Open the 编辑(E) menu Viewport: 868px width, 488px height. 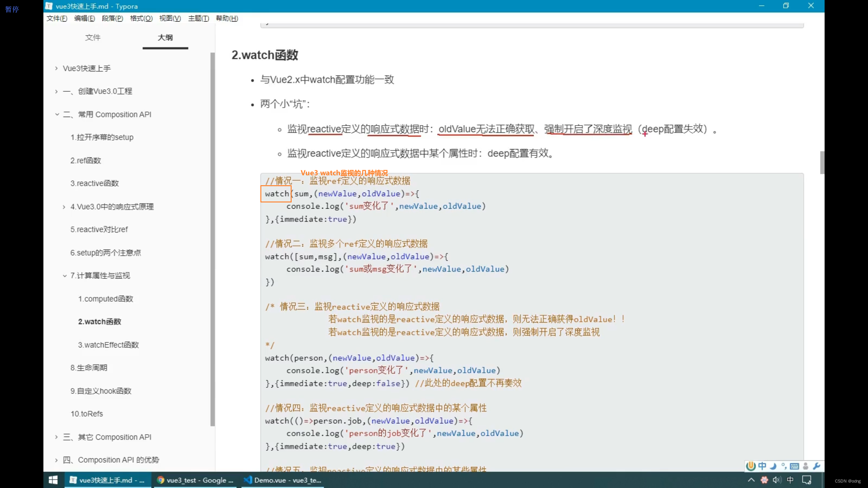point(85,19)
